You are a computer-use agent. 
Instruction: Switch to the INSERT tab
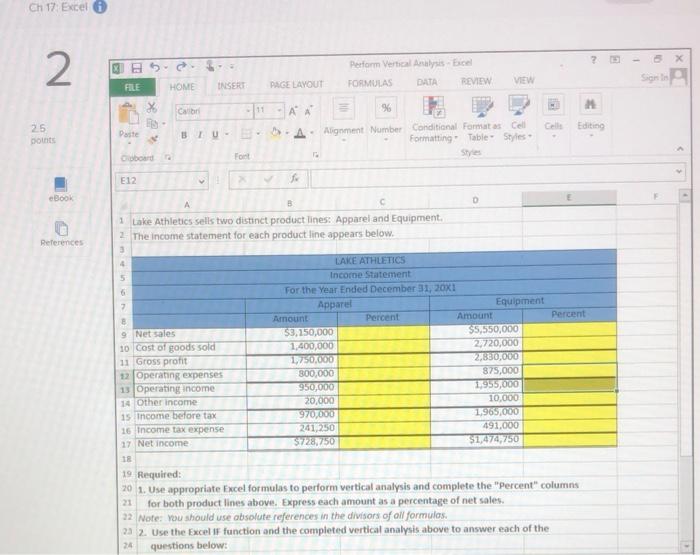pos(231,85)
